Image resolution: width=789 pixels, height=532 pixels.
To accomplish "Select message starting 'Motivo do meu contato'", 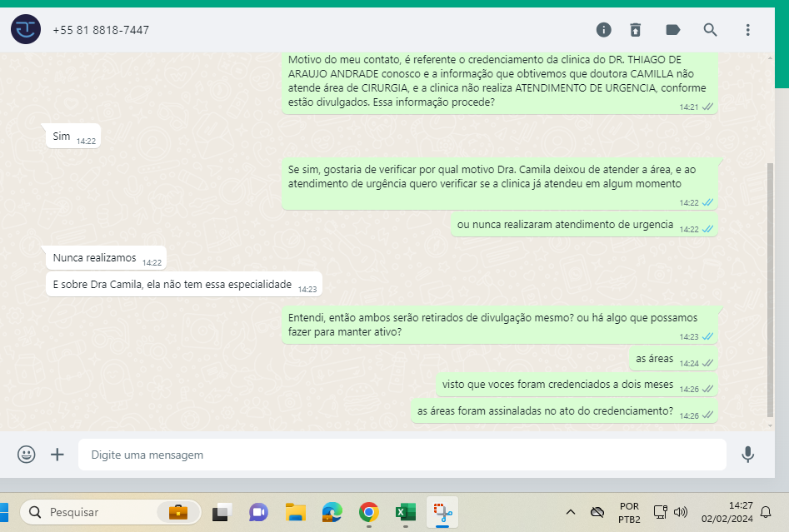I will (500, 83).
